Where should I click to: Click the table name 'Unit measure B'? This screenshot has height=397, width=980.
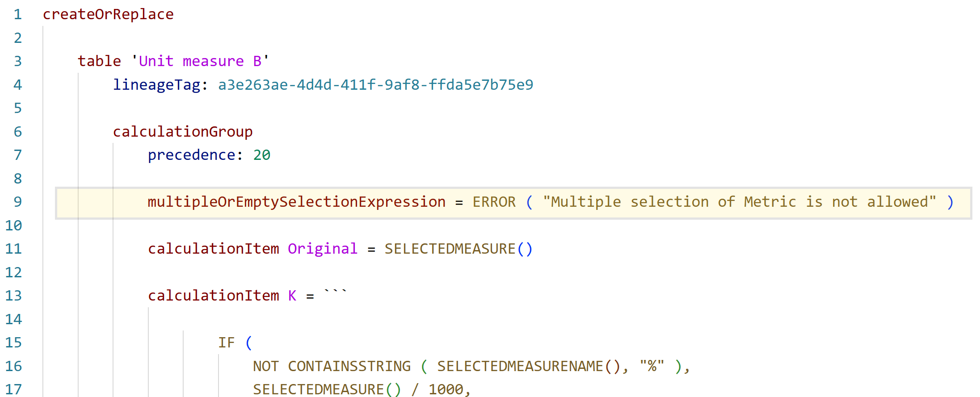coord(200,61)
